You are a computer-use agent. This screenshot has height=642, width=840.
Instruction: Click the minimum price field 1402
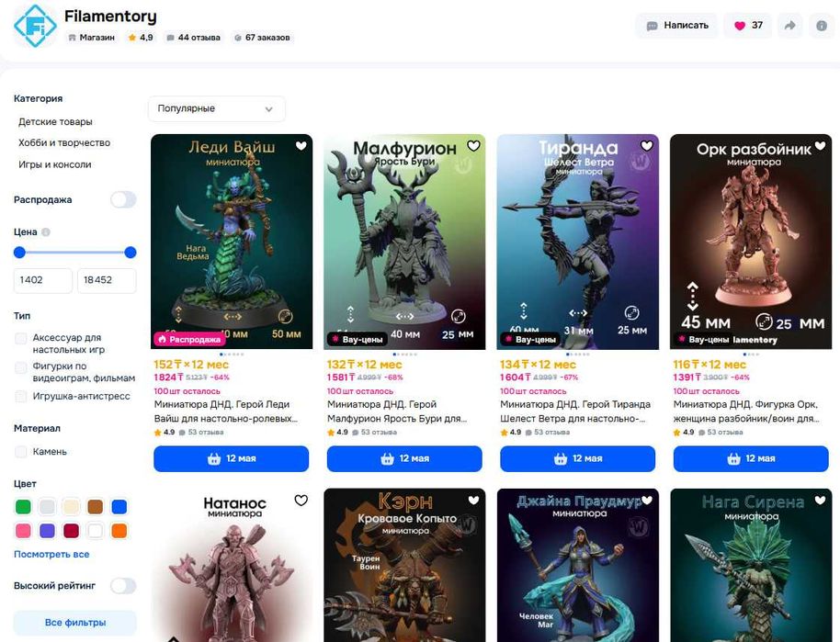point(43,280)
